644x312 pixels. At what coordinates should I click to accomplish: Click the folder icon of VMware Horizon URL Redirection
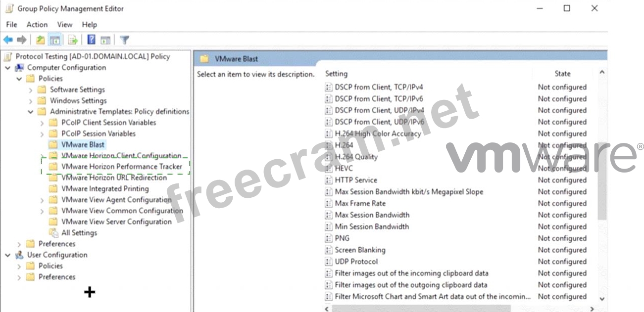click(53, 178)
